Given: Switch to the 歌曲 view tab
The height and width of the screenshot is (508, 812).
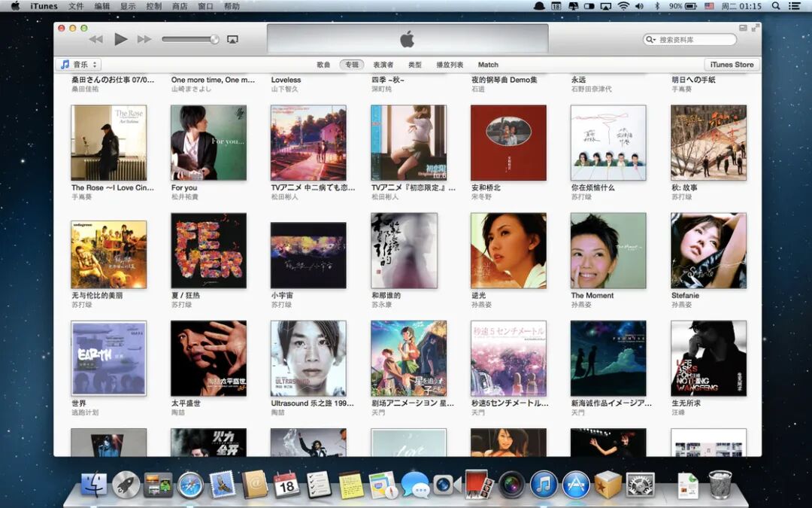Looking at the screenshot, I should [323, 65].
